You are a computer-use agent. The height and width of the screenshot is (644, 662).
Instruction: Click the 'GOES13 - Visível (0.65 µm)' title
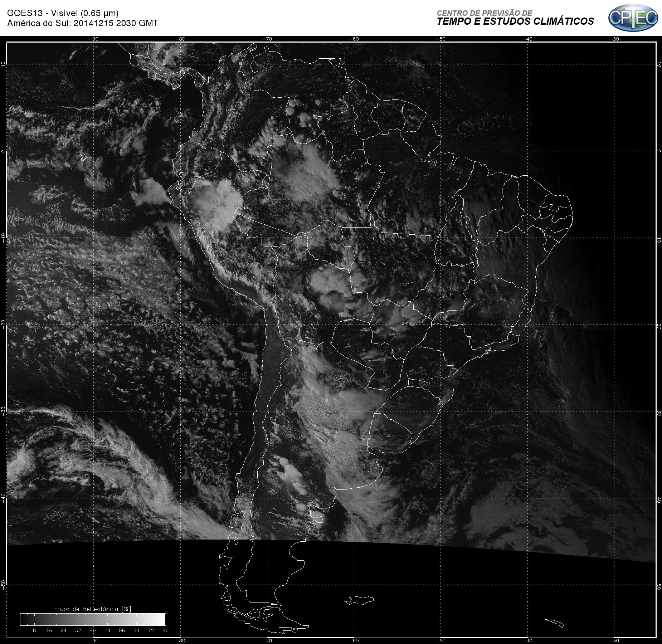tap(63, 13)
